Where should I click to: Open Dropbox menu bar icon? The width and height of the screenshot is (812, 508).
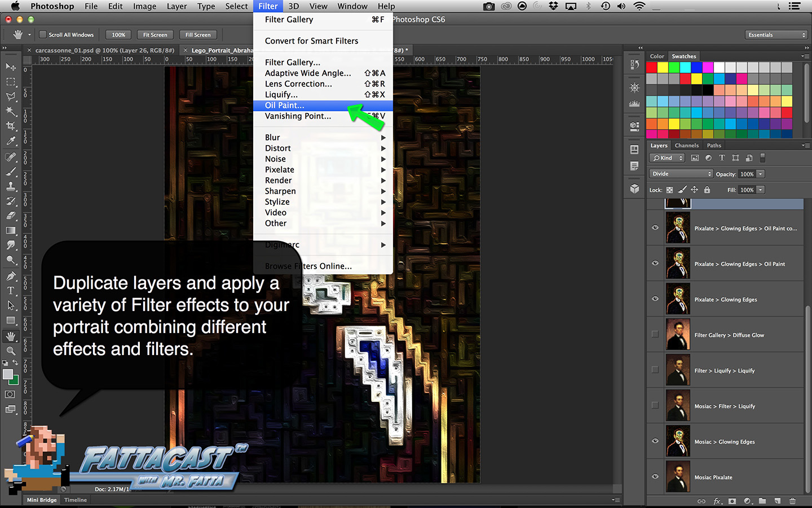[553, 6]
